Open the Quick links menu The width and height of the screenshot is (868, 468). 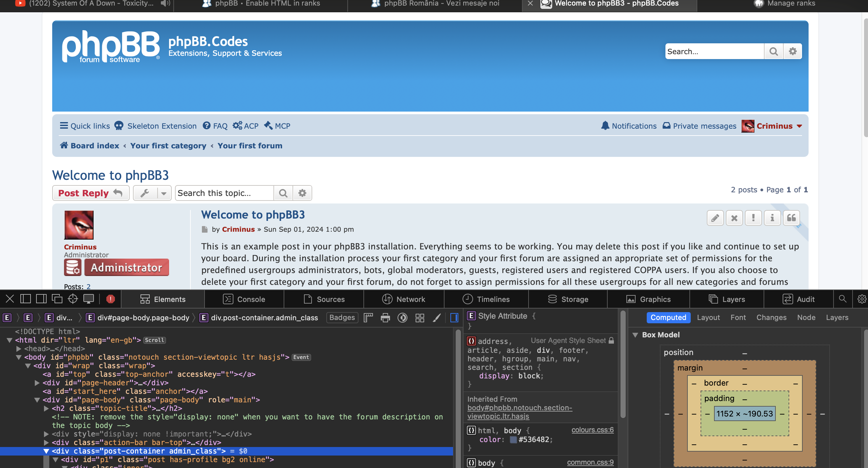click(85, 126)
